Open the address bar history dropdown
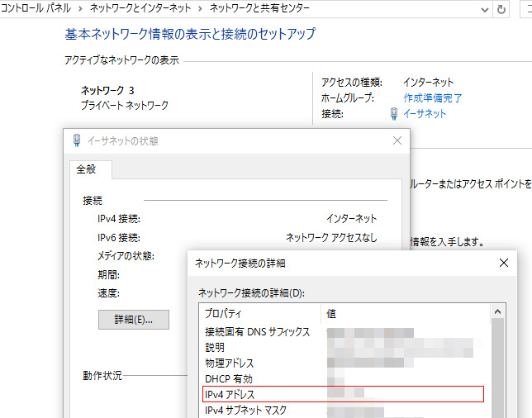532x418 pixels. [484, 9]
